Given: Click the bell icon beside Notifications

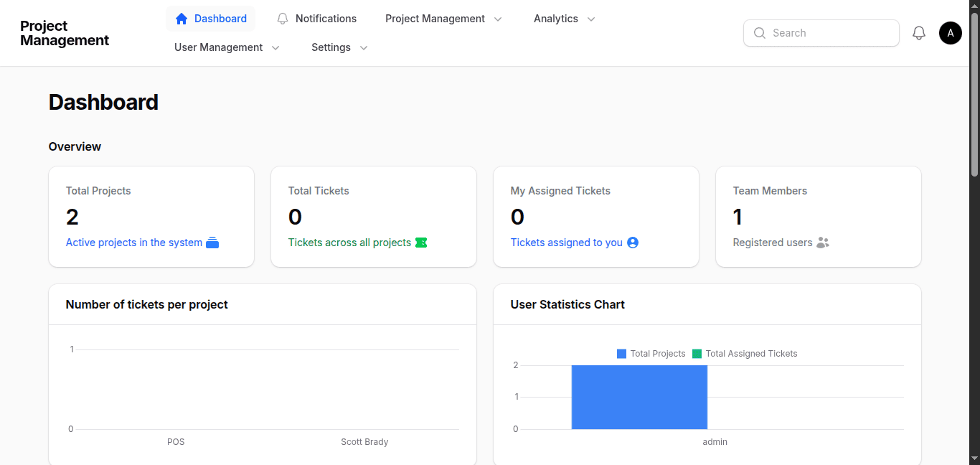Looking at the screenshot, I should click(282, 18).
